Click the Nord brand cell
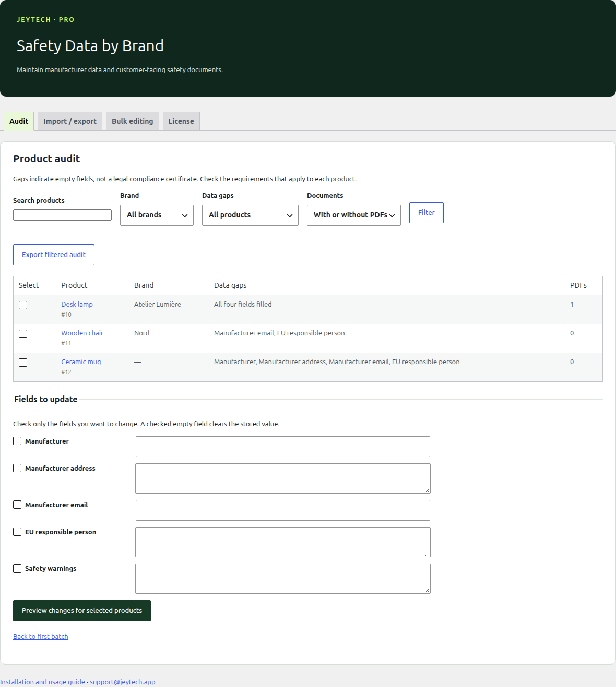616x687 pixels. [141, 333]
